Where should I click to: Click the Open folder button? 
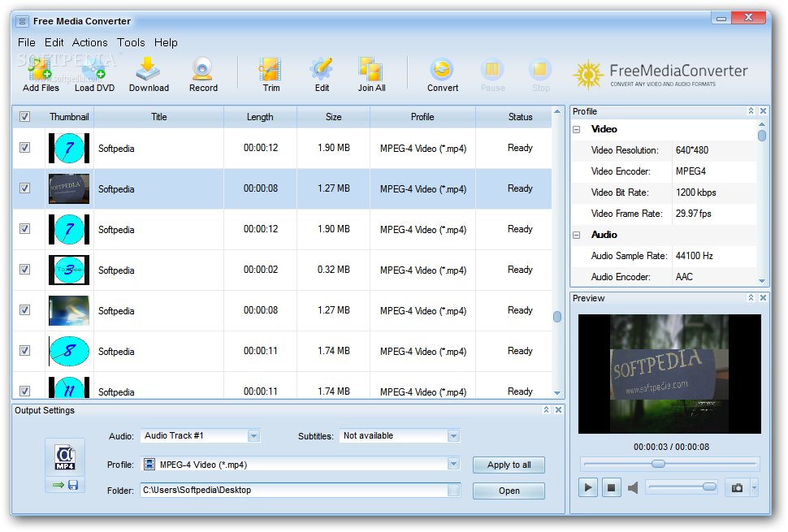coord(509,491)
